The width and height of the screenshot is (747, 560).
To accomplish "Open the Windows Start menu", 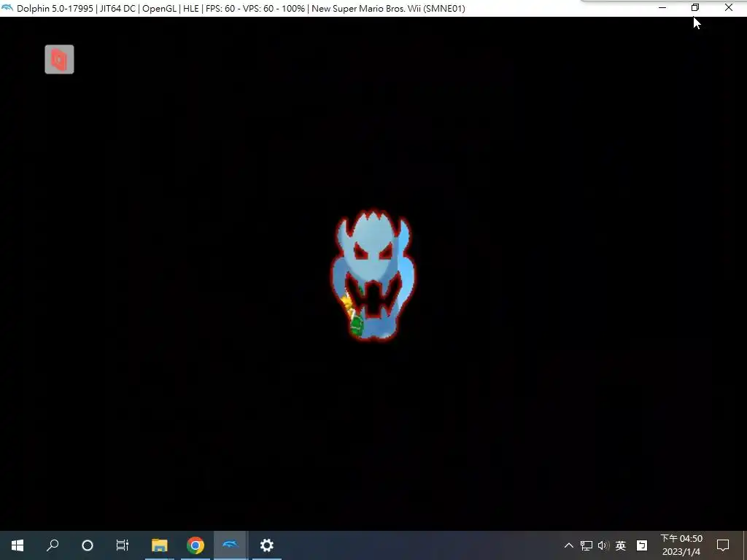I will [x=18, y=545].
